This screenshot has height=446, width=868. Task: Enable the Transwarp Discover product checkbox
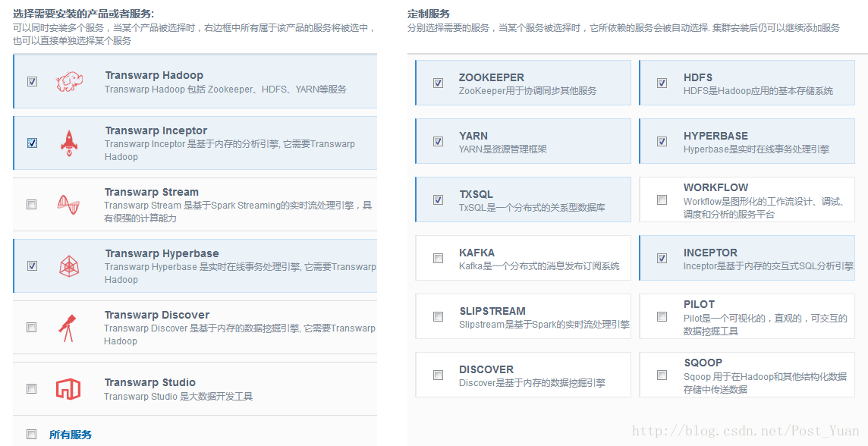(32, 327)
